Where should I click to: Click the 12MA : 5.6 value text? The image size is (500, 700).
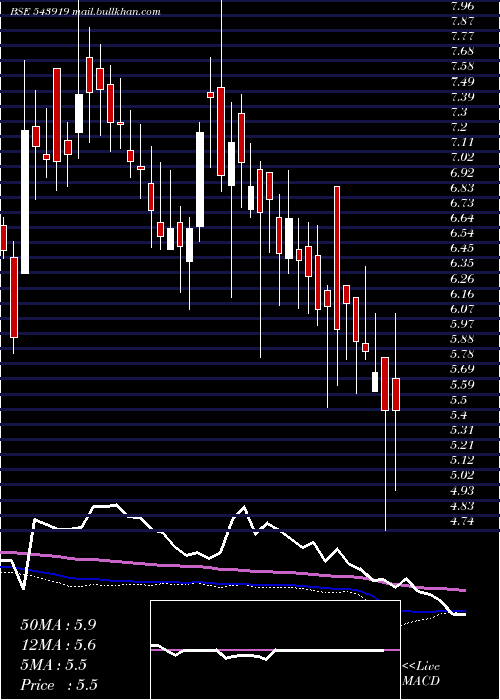[58, 645]
